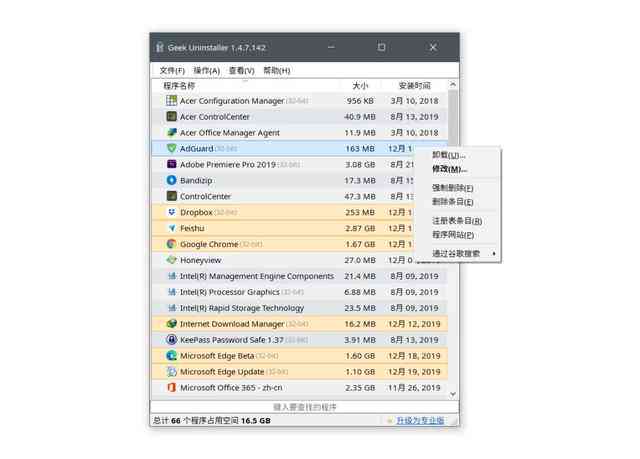The image size is (640, 459).
Task: Click the scrollbar up arrow
Action: [453, 84]
